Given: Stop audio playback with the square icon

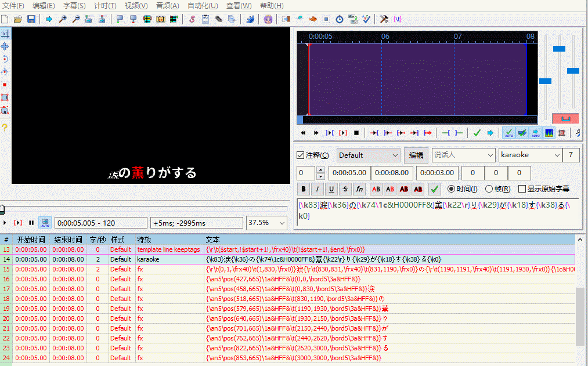Looking at the screenshot, I should coord(356,133).
